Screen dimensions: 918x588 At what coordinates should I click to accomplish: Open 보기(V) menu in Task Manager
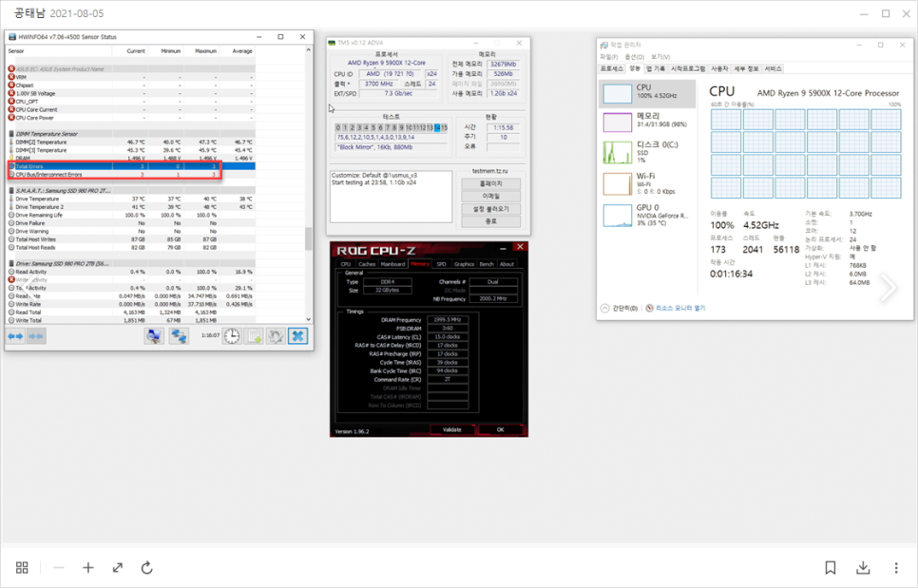click(660, 57)
